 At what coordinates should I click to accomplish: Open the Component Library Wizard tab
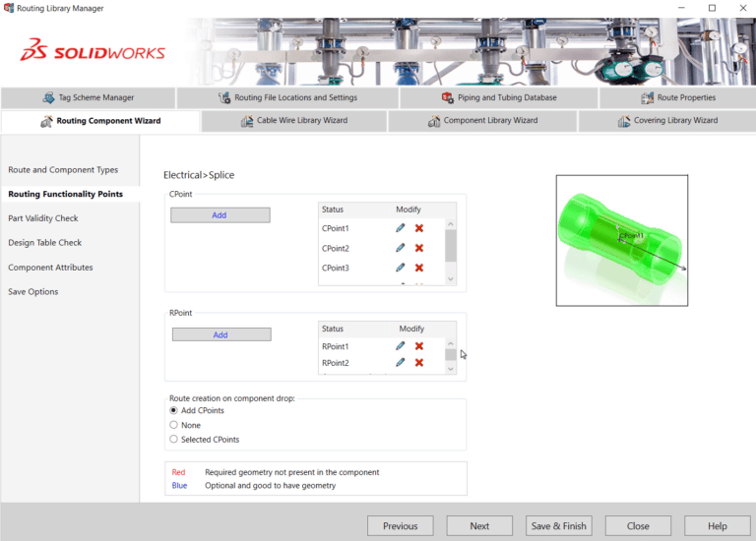482,121
